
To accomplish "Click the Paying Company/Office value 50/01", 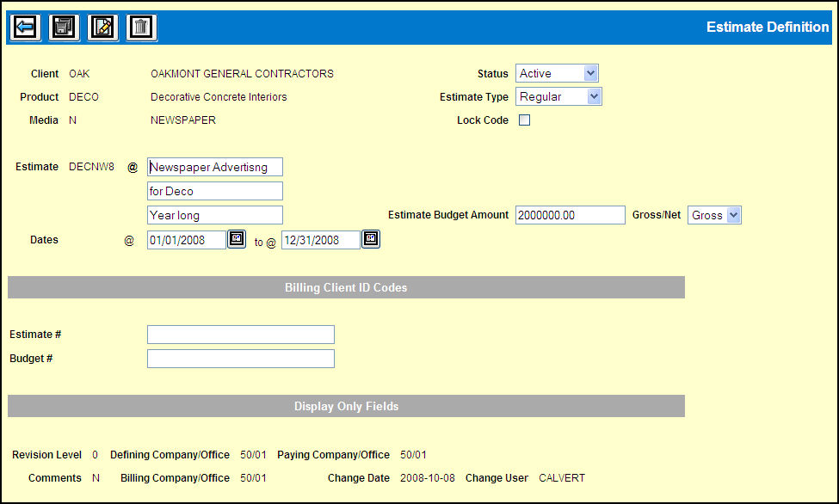I will 414,455.
